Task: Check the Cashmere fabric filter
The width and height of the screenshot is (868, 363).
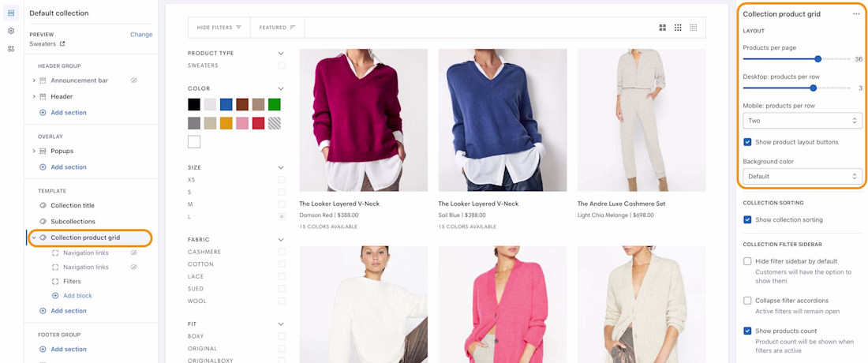Action: click(x=282, y=253)
